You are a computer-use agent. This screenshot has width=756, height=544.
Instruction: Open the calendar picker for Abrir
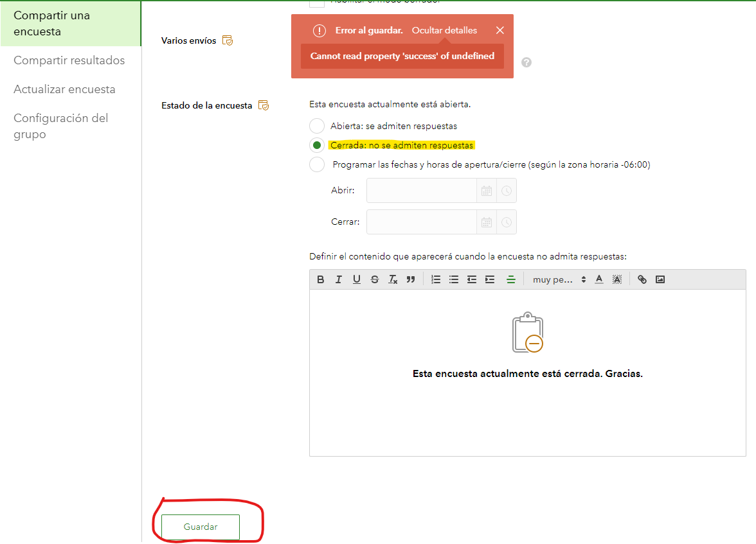(487, 191)
